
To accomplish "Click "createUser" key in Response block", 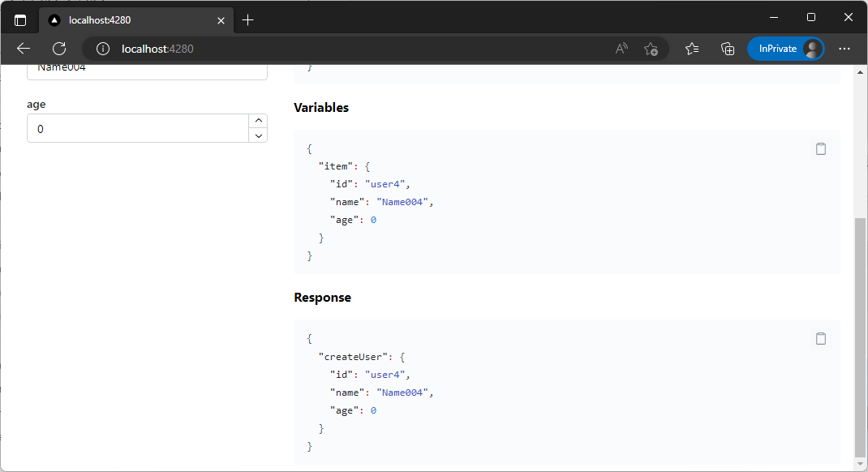I will coord(354,357).
